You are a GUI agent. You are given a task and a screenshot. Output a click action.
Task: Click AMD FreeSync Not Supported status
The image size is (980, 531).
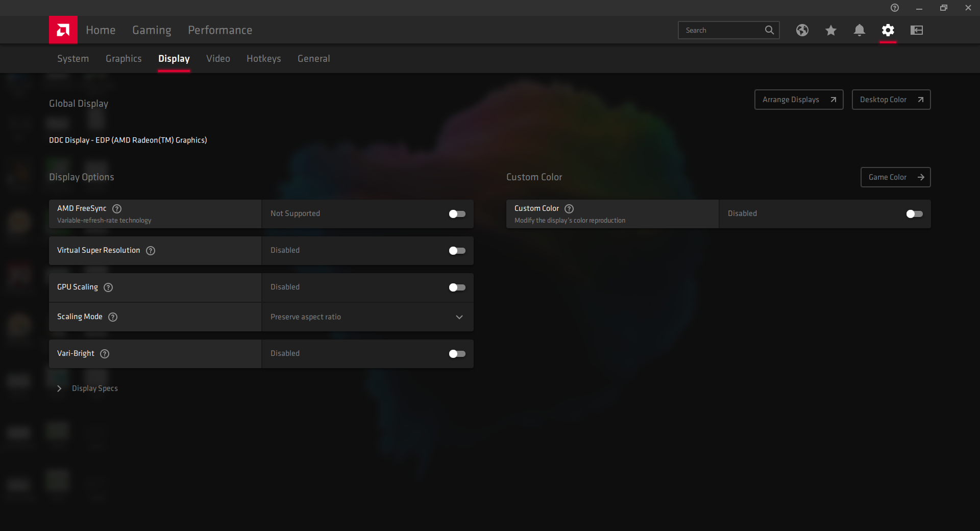(x=295, y=213)
